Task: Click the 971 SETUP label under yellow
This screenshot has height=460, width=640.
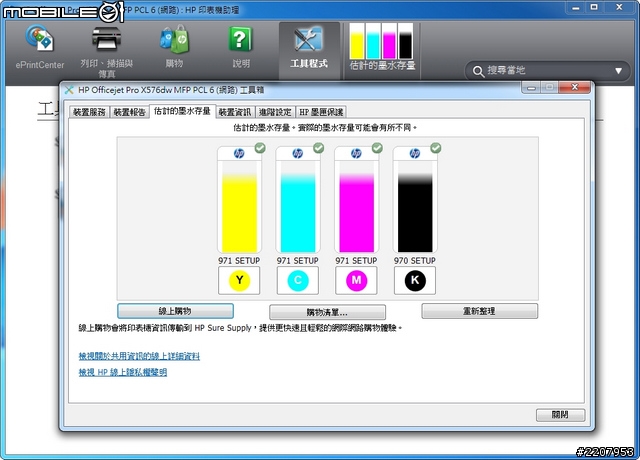Action: coord(239,260)
